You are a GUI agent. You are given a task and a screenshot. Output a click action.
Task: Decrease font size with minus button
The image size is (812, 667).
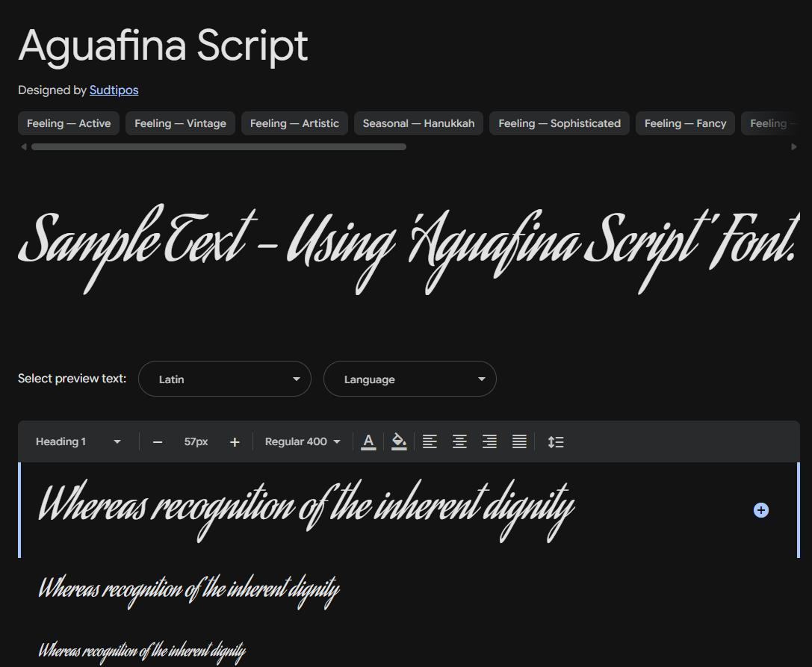point(158,442)
